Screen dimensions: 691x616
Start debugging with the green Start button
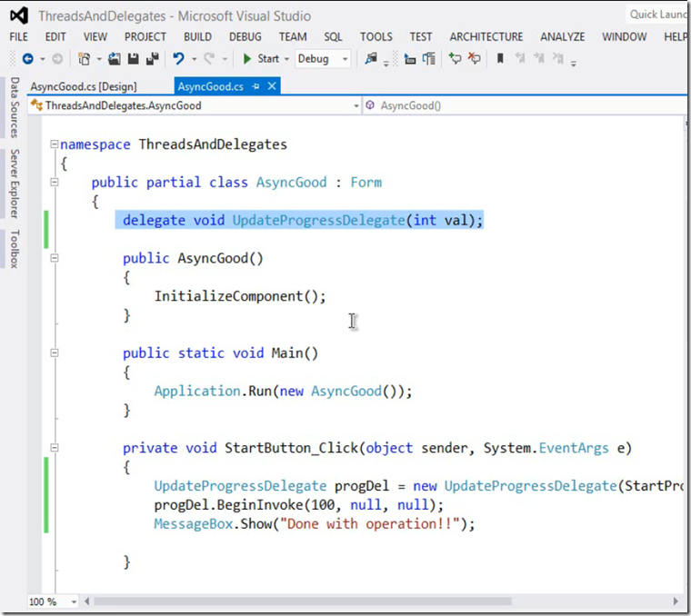[x=261, y=58]
